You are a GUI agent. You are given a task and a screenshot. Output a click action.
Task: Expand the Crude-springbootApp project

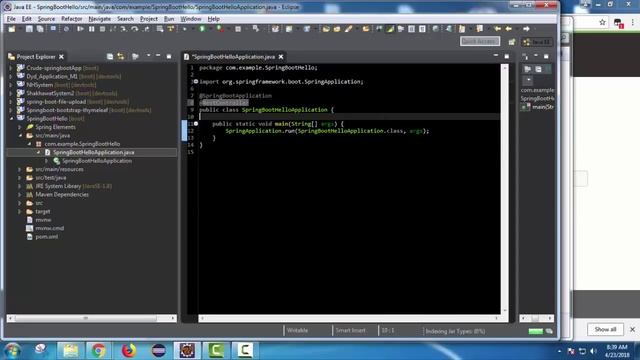point(11,68)
